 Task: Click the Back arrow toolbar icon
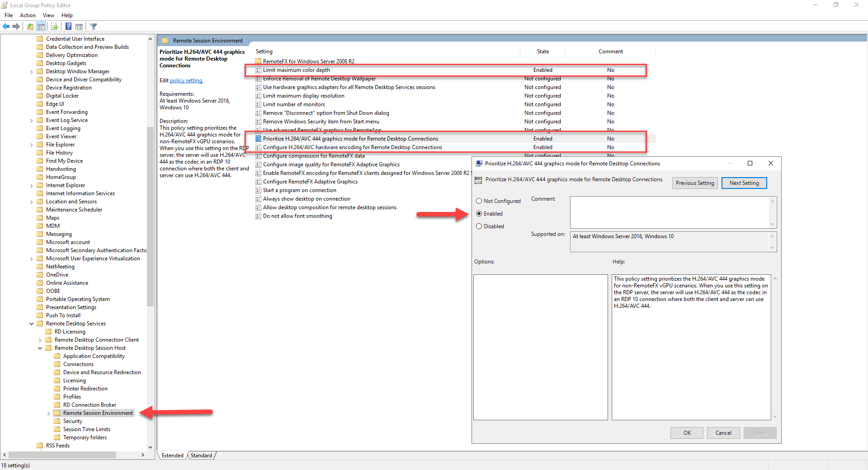click(x=6, y=27)
